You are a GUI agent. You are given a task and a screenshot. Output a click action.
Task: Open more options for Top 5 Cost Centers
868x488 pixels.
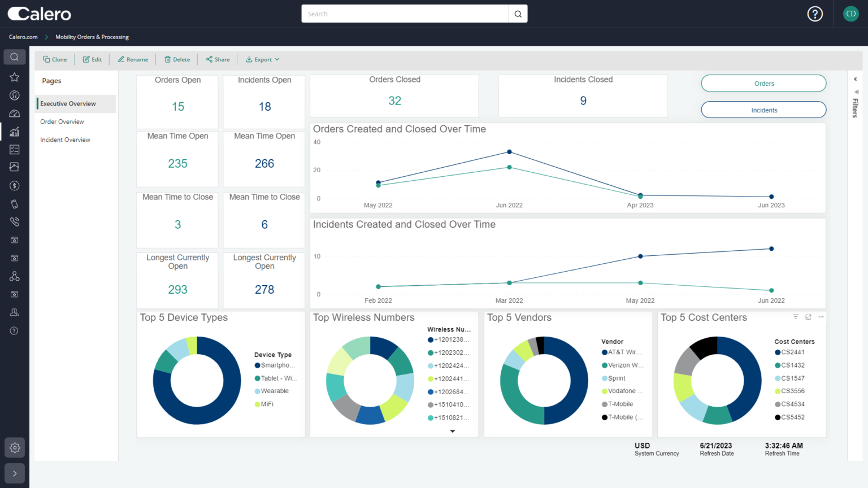coord(821,317)
